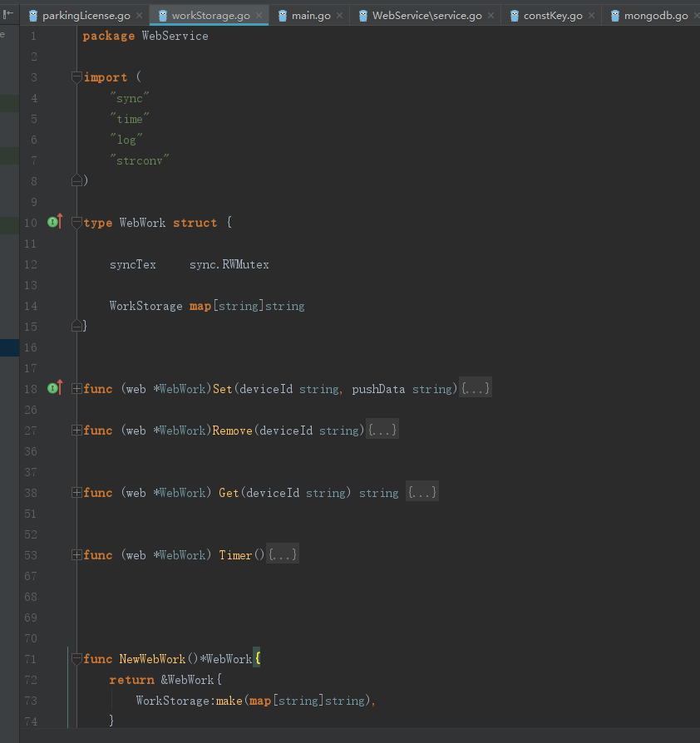The width and height of the screenshot is (700, 743).
Task: Open the WebService\service.go tab
Action: coord(426,16)
